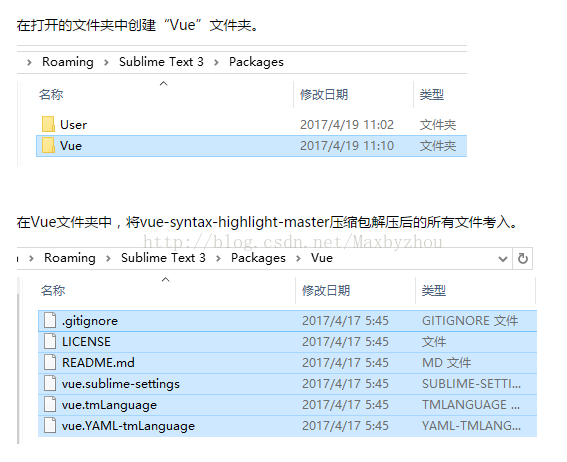Click date 2017/4/19 11:10 of Vue folder
This screenshot has width=567, height=462.
pos(347,146)
